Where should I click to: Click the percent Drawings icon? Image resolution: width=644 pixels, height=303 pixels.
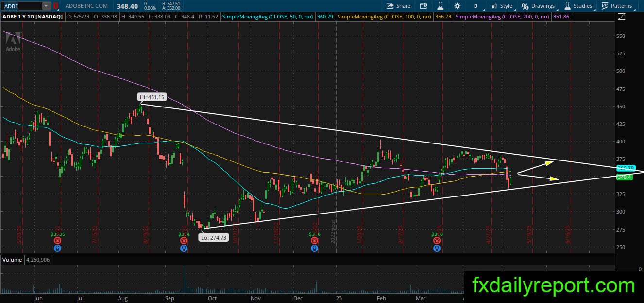(x=525, y=6)
